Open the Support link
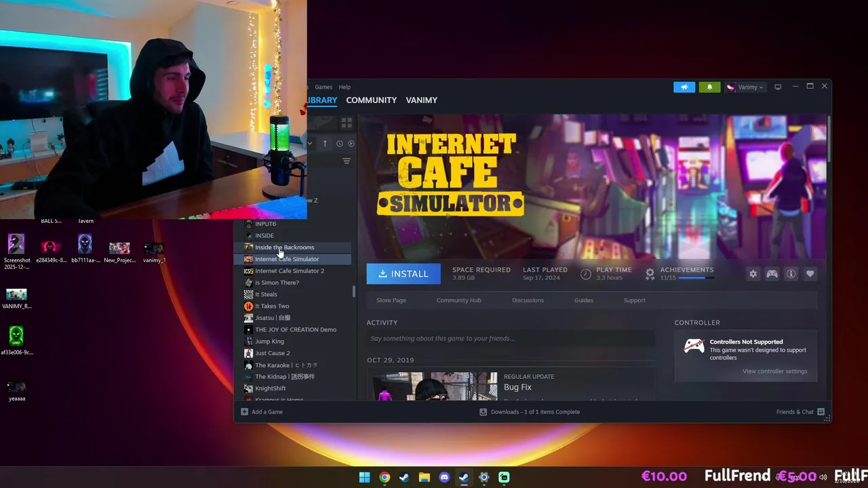868x488 pixels. click(x=635, y=300)
